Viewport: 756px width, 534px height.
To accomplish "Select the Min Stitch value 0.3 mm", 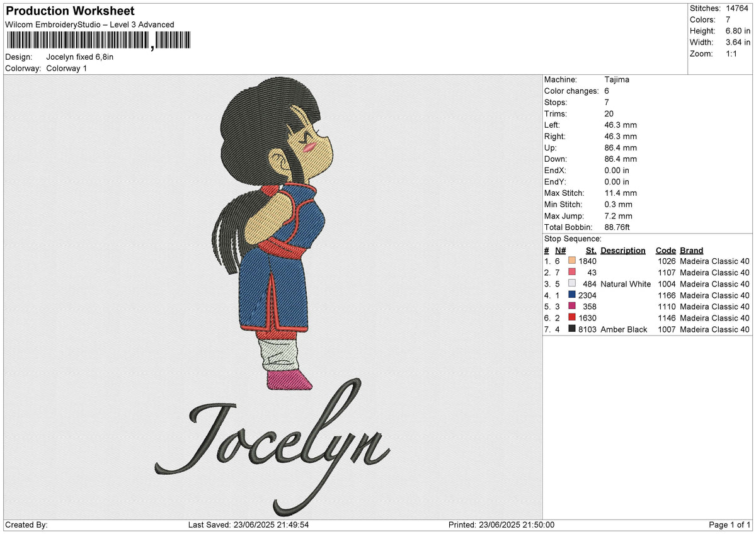I will 618,204.
